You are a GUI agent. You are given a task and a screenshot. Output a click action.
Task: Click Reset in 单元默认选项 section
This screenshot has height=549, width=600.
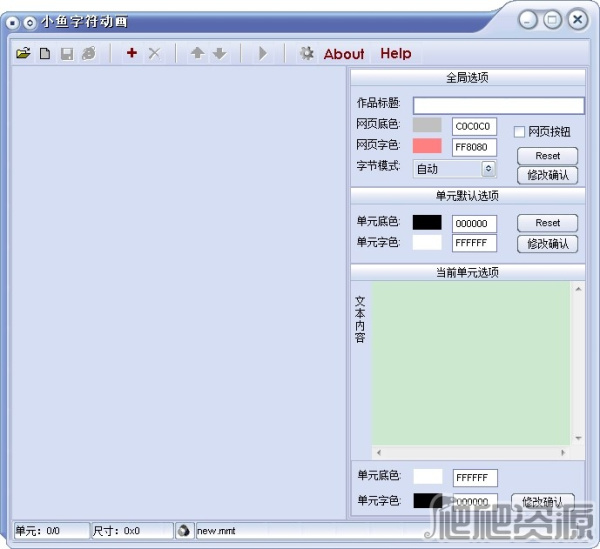coord(548,223)
